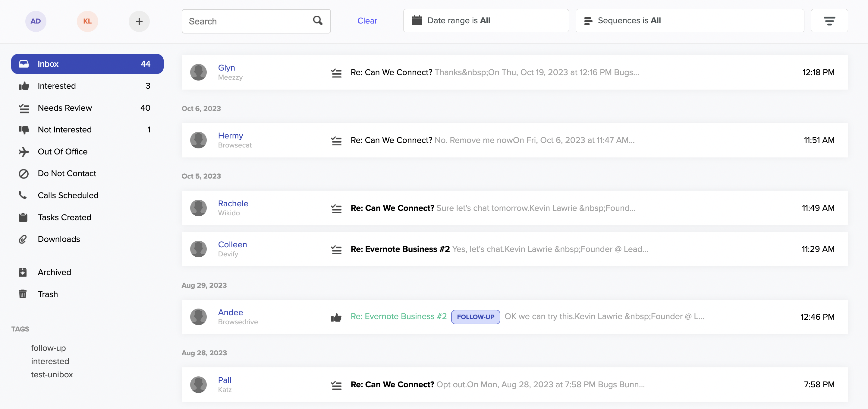Open the Interested folder
This screenshot has height=409, width=868.
point(87,86)
